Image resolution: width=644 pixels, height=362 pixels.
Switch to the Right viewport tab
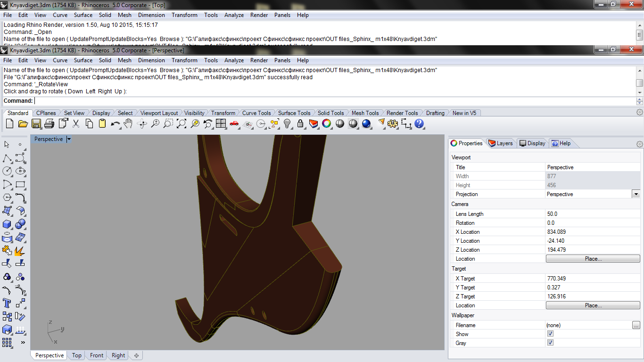pos(118,355)
